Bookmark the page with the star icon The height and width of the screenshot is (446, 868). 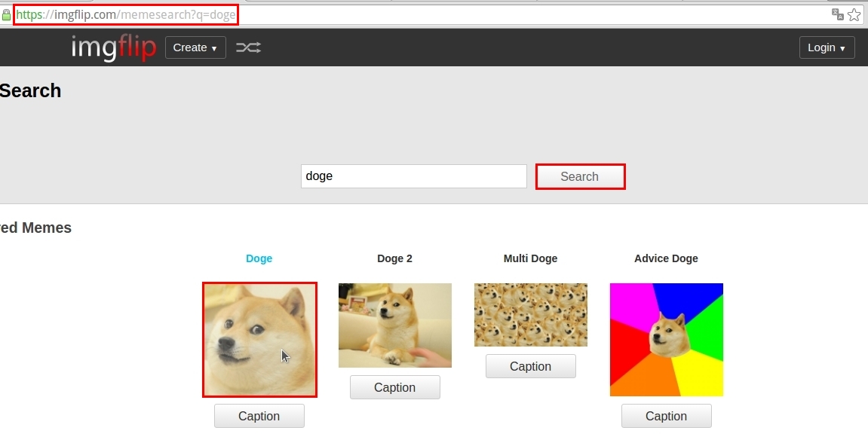(x=854, y=14)
